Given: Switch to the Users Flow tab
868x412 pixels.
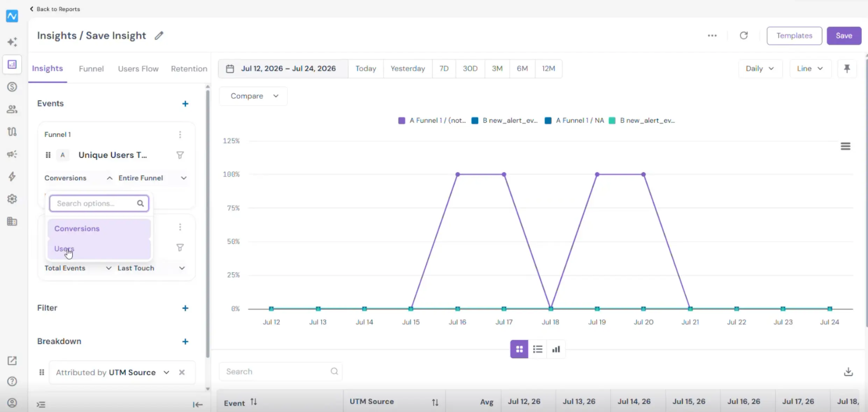Looking at the screenshot, I should click(x=138, y=69).
